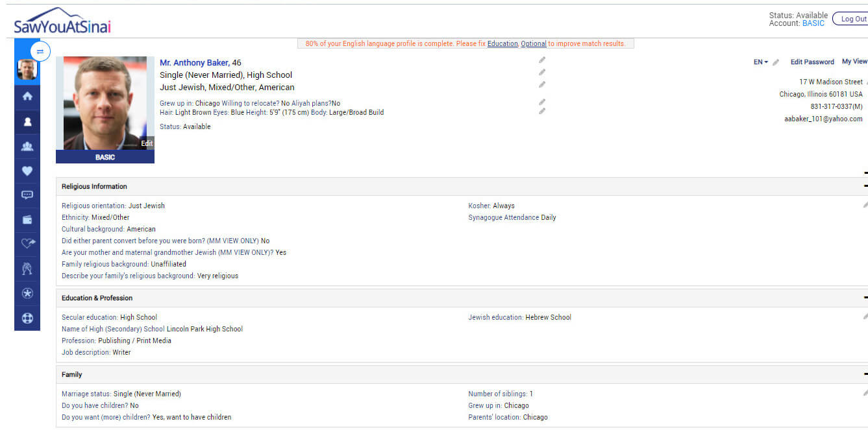Click Family religious background: Unaffiliated entry
The width and height of the screenshot is (868, 430).
pos(124,265)
